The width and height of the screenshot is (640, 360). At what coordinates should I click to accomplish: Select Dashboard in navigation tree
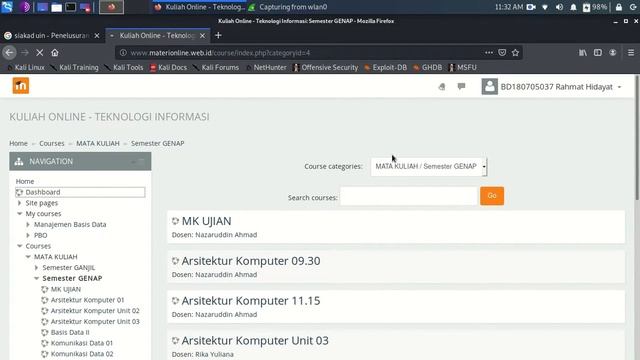[x=43, y=192]
